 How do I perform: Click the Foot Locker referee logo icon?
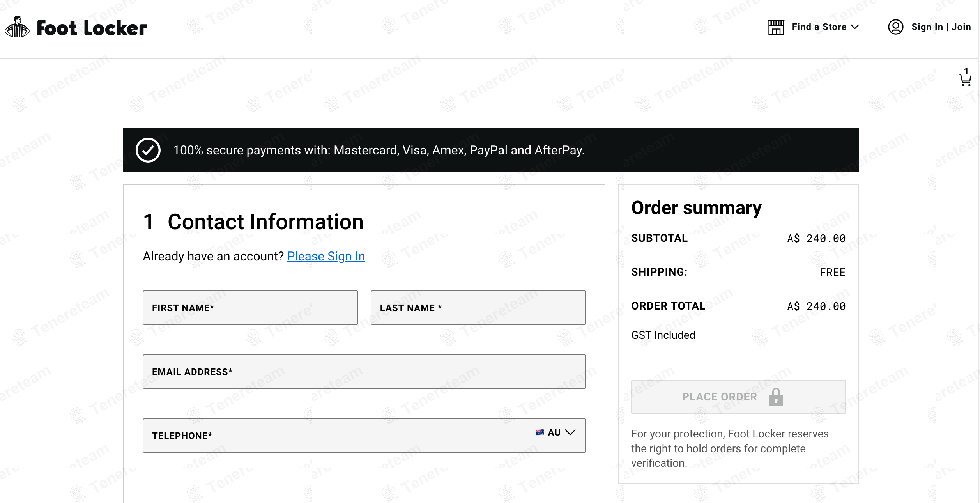pos(17,27)
